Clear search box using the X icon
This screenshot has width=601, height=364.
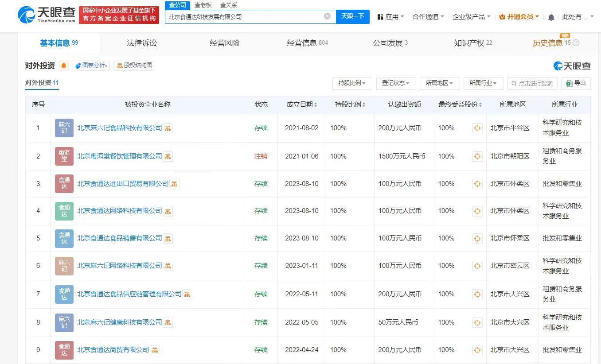pyautogui.click(x=327, y=16)
